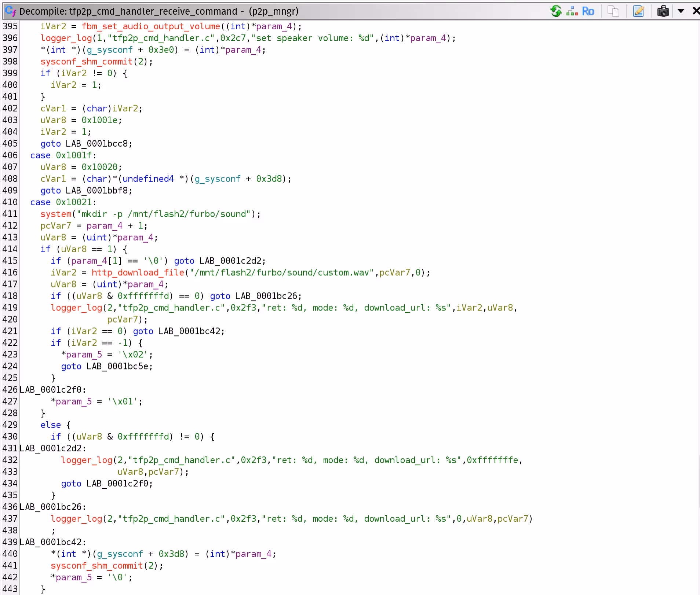Click sysconf_shm_commit on line 441

click(96, 566)
